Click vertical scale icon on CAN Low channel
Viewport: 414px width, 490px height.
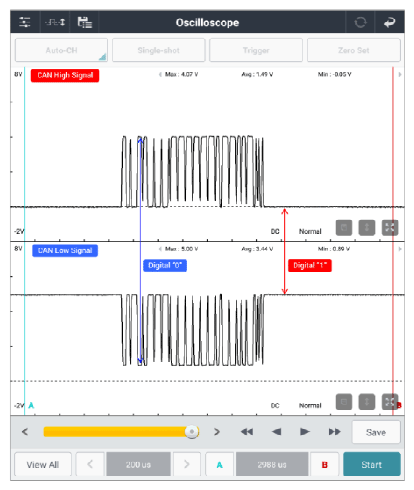pyautogui.click(x=367, y=402)
